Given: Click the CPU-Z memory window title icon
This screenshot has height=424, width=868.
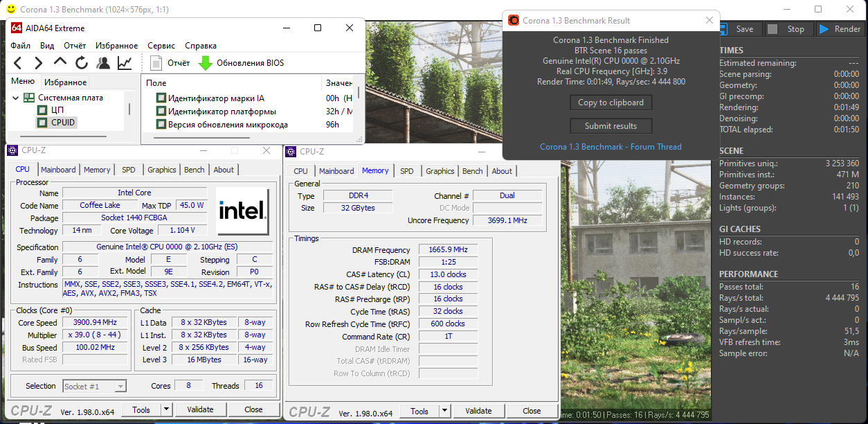Looking at the screenshot, I should (x=292, y=152).
